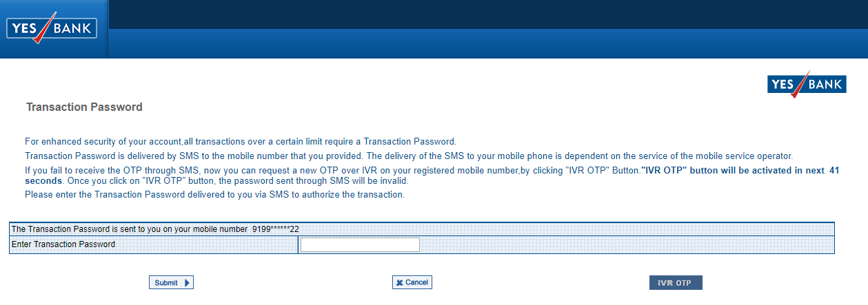Viewport: 868px width, 305px height.
Task: Click the X icon on Cancel button
Action: pos(400,282)
